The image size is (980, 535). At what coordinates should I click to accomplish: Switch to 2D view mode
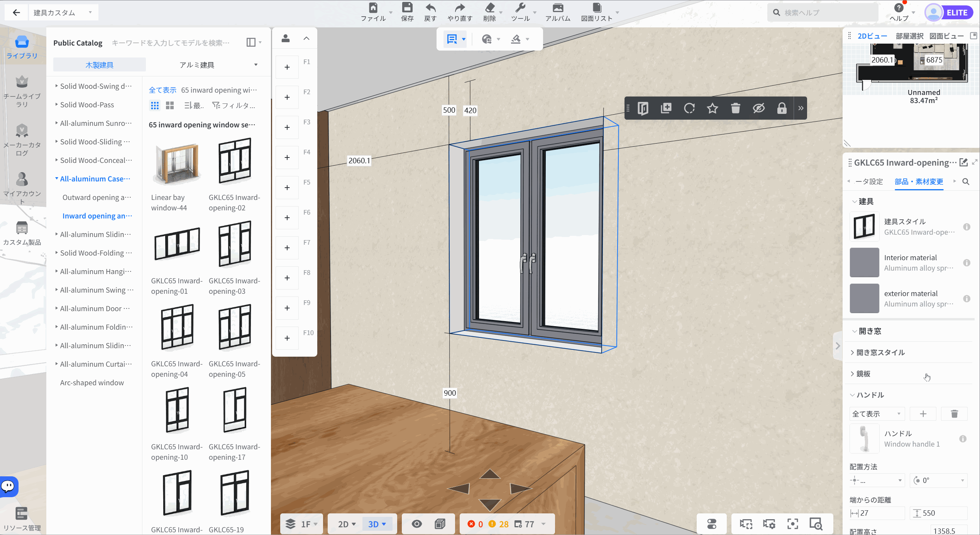click(x=347, y=524)
